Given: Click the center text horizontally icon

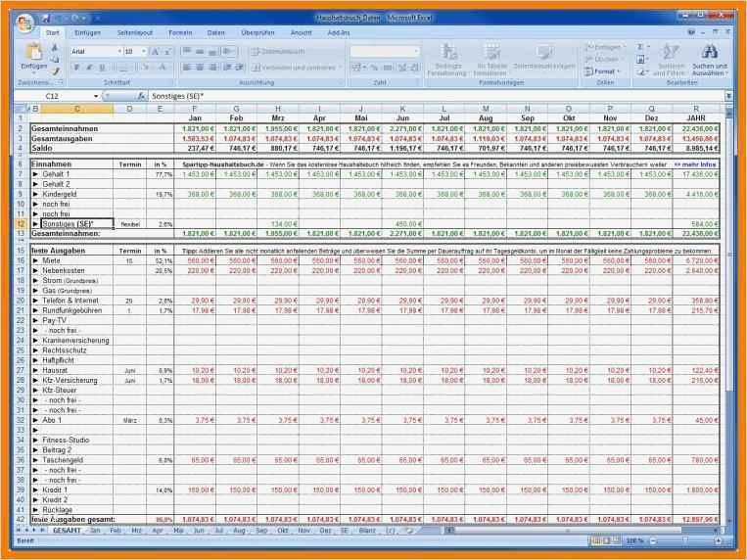Looking at the screenshot, I should (200, 68).
